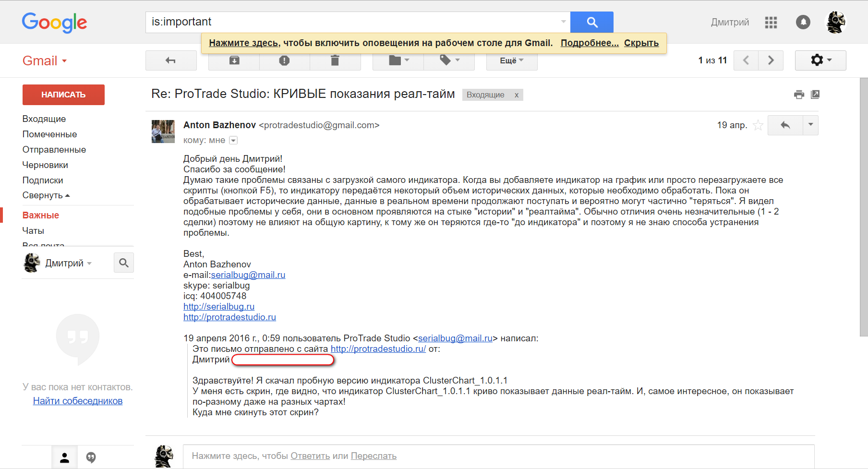This screenshot has height=469, width=868.
Task: Click the is:important search field
Action: pos(353,22)
